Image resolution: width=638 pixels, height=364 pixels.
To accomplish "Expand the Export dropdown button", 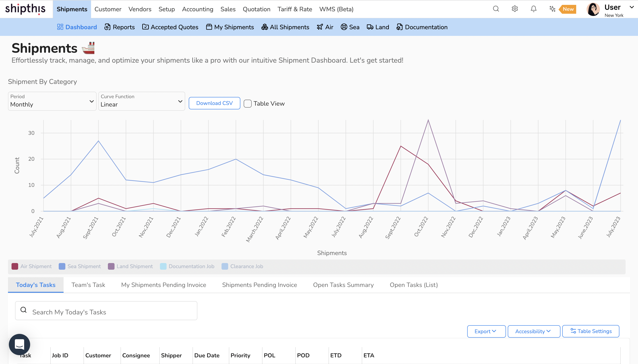I will [486, 331].
